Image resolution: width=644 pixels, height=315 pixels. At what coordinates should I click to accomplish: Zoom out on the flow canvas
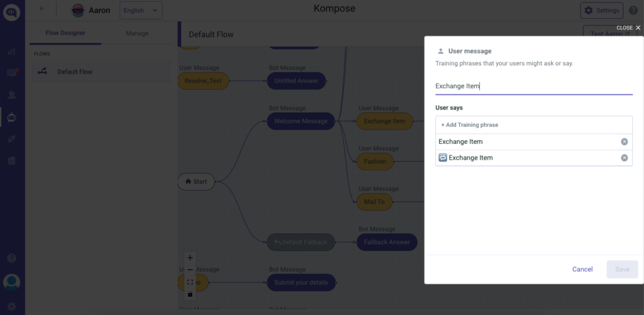[x=190, y=270]
